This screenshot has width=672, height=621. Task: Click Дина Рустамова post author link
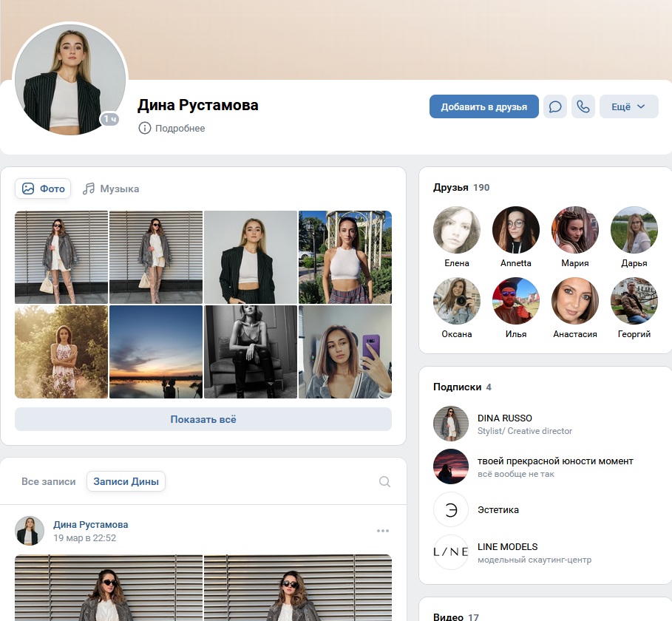coord(90,525)
